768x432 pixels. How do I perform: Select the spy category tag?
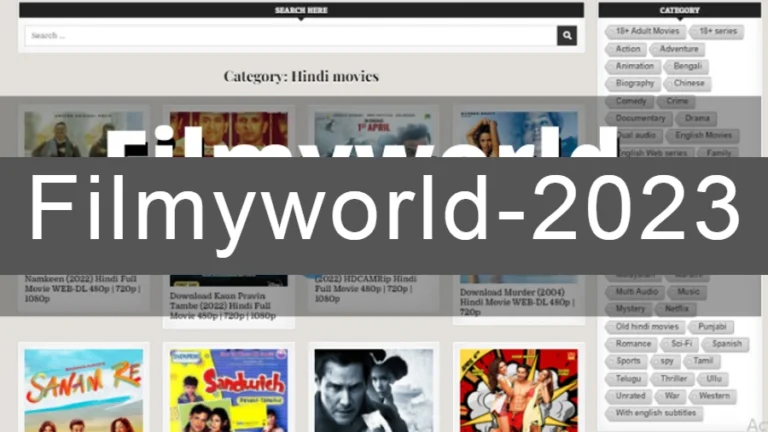pyautogui.click(x=665, y=361)
